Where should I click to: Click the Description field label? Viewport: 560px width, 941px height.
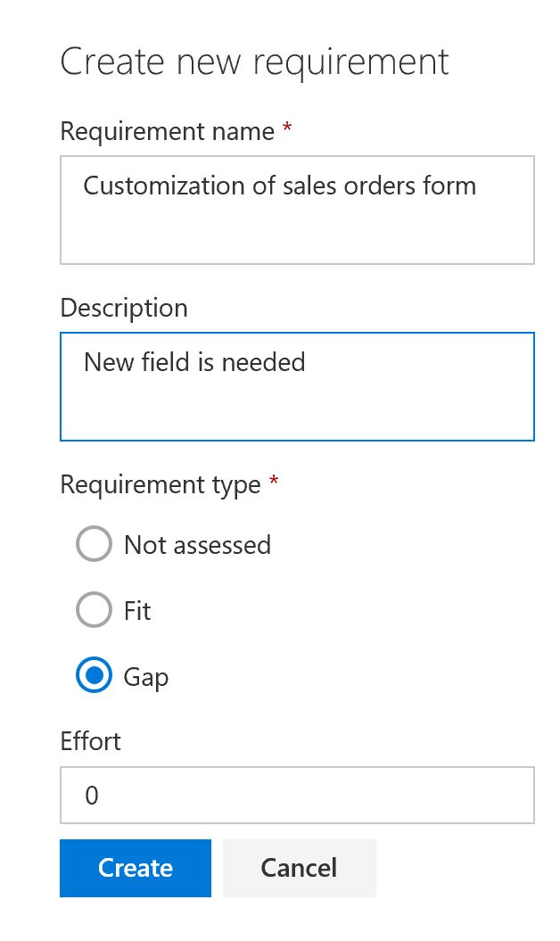pos(124,308)
